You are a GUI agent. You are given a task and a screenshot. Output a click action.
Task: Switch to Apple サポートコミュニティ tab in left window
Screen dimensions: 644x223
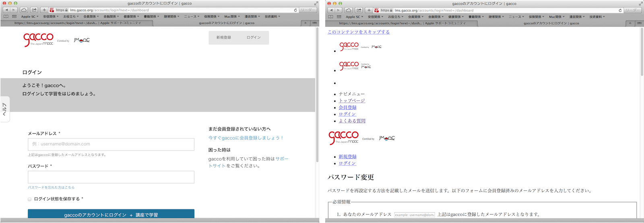pyautogui.click(x=76, y=23)
